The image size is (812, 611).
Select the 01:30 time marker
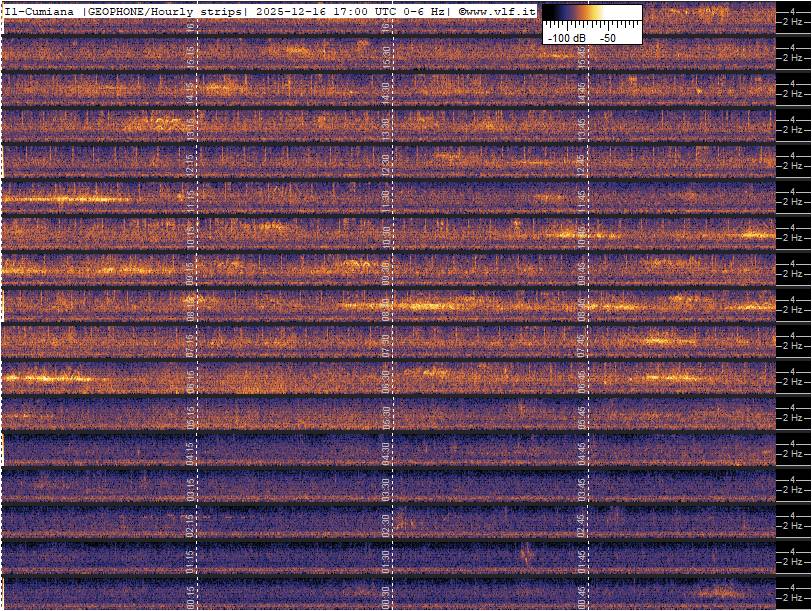click(x=386, y=557)
